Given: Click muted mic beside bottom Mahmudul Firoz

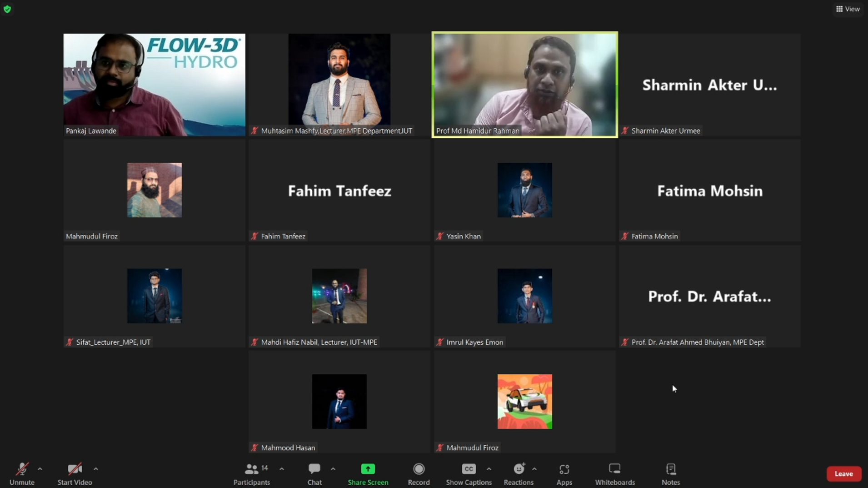Looking at the screenshot, I should (440, 448).
